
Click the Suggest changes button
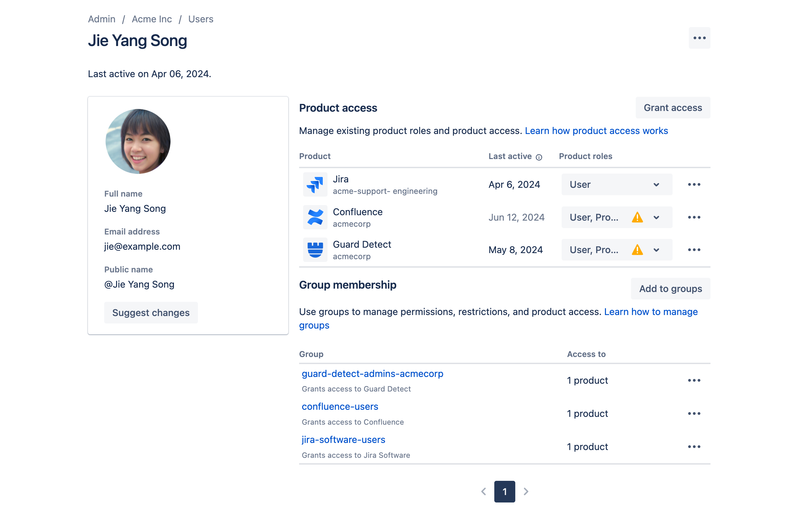point(151,312)
